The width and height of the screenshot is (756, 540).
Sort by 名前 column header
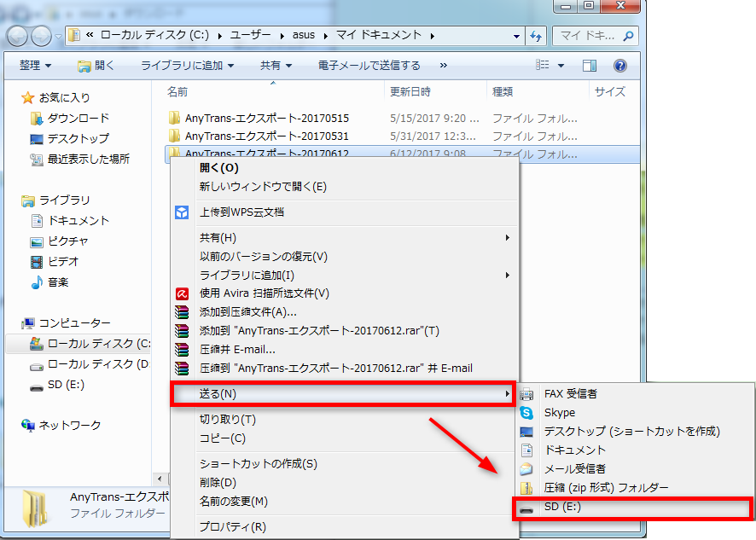pos(177,91)
